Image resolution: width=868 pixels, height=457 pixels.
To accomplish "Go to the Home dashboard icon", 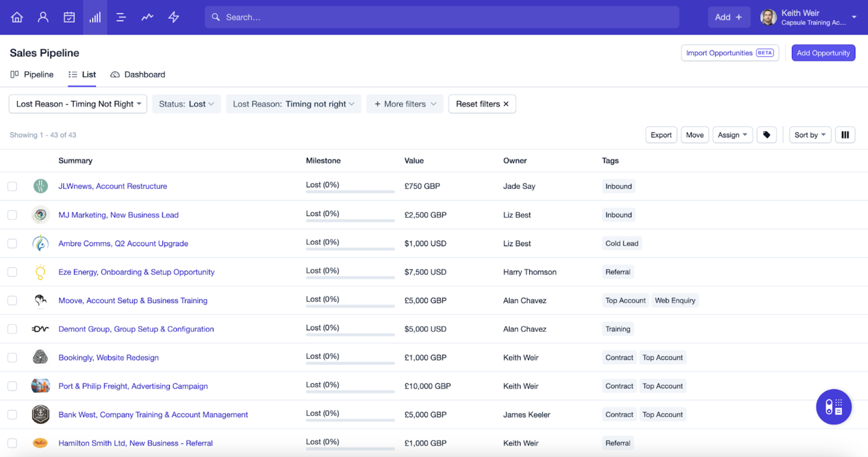I will click(17, 17).
